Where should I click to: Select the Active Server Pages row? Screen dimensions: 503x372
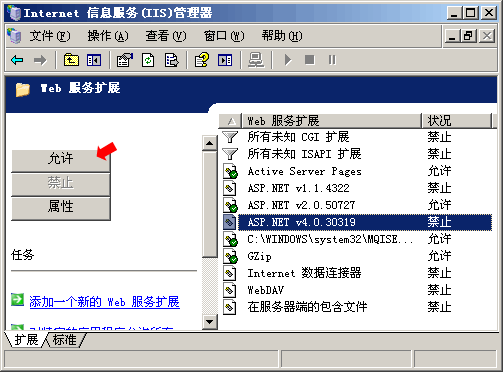tap(357, 171)
